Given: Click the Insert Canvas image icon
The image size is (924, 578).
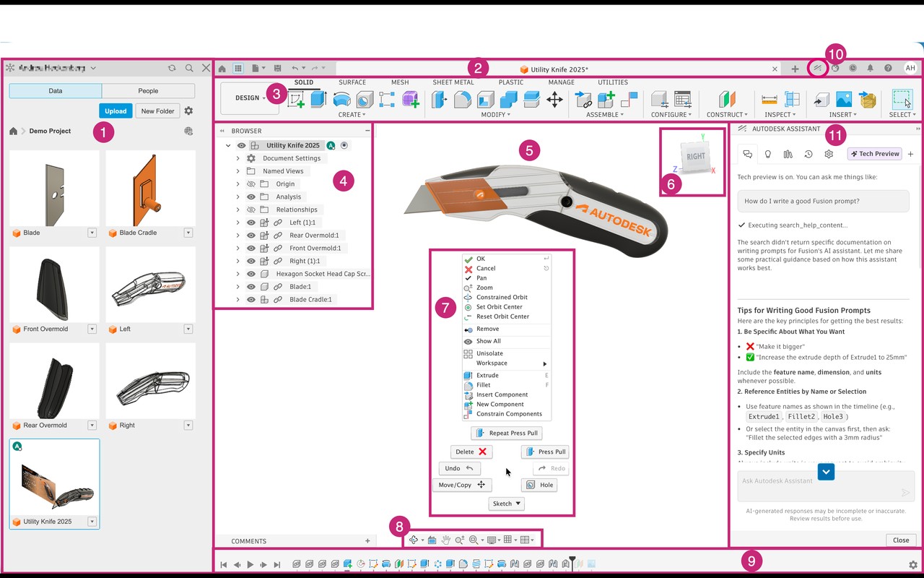Looking at the screenshot, I should [844, 100].
